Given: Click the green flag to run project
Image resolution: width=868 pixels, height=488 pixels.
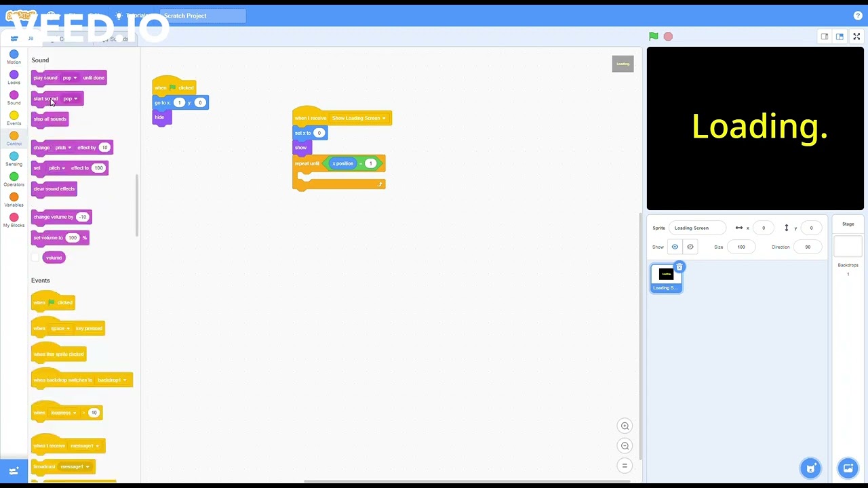Looking at the screenshot, I should (653, 37).
